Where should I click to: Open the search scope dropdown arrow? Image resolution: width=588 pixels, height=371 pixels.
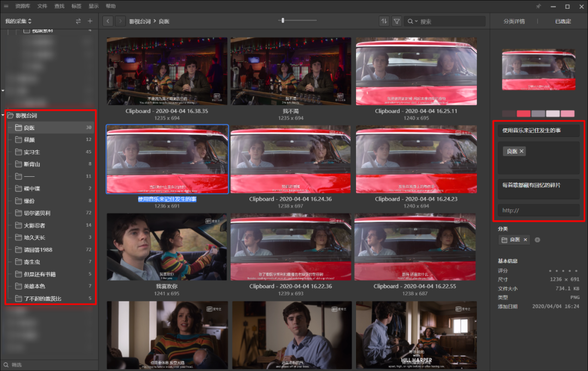[416, 21]
